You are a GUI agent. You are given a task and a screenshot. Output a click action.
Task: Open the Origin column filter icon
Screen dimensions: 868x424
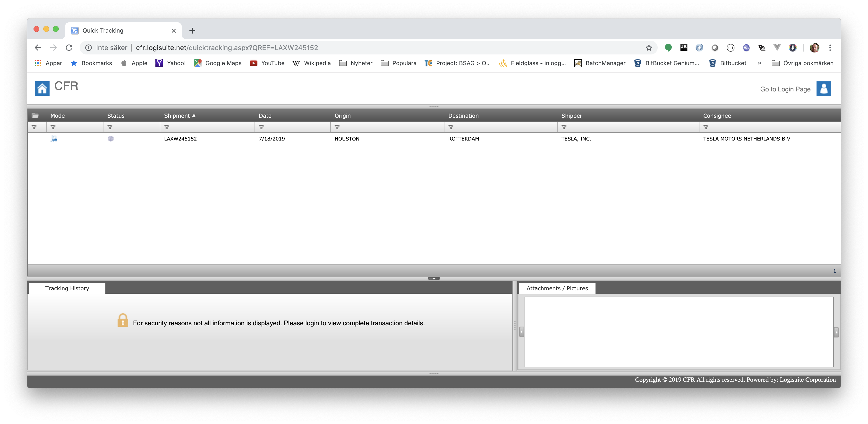pyautogui.click(x=337, y=127)
